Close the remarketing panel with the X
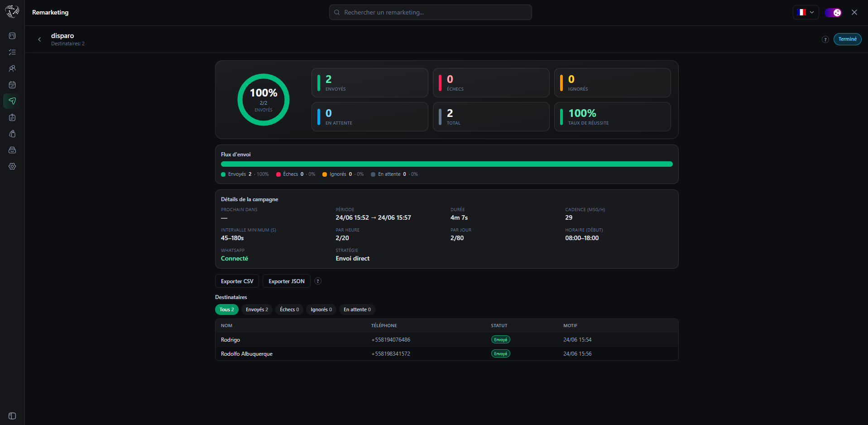The image size is (868, 425). [854, 12]
